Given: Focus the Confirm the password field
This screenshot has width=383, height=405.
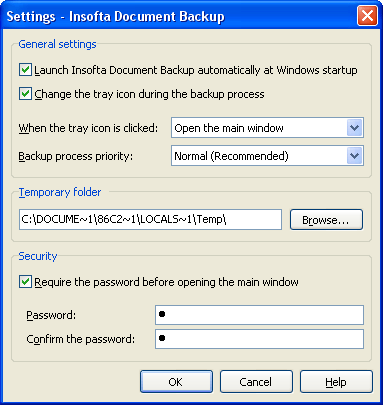Looking at the screenshot, I should tap(259, 339).
